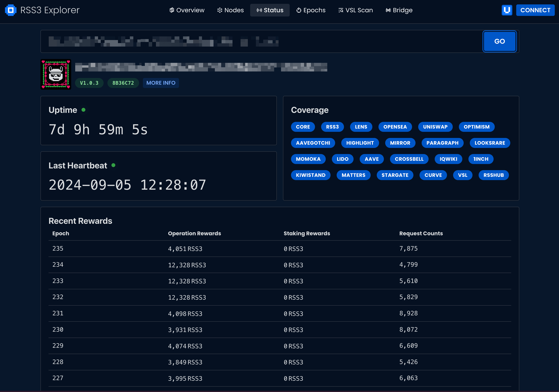
Task: Select the MOMOKA coverage tag
Action: pos(308,159)
